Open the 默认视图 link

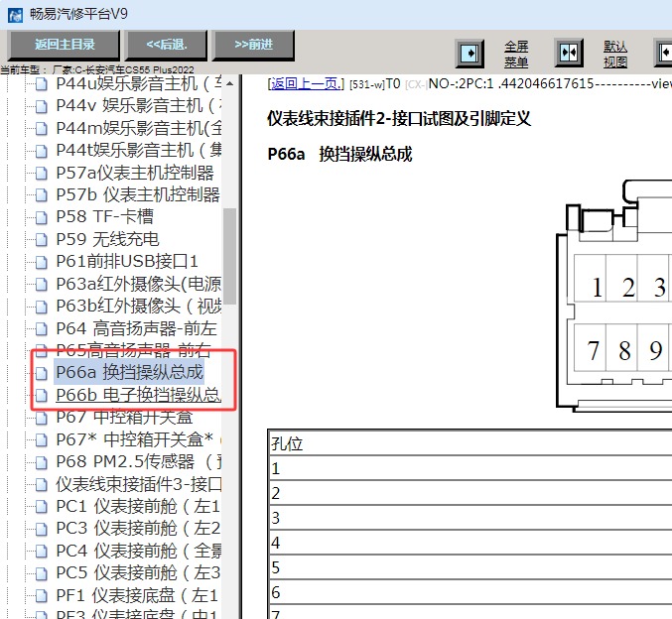point(615,54)
